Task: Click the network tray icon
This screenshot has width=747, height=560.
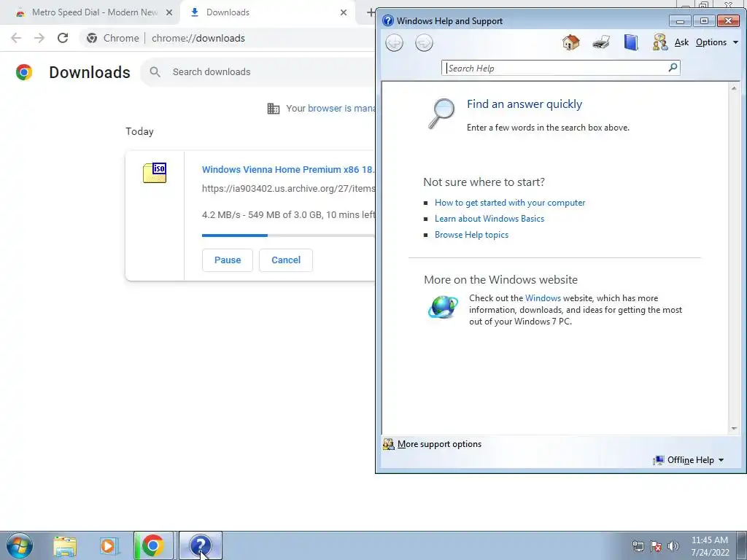Action: [x=638, y=546]
